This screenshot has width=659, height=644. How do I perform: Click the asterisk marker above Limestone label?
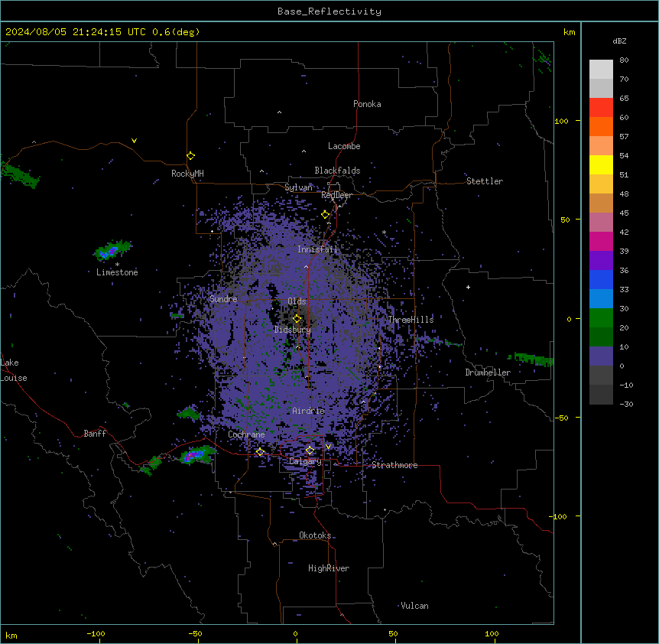pos(117,265)
